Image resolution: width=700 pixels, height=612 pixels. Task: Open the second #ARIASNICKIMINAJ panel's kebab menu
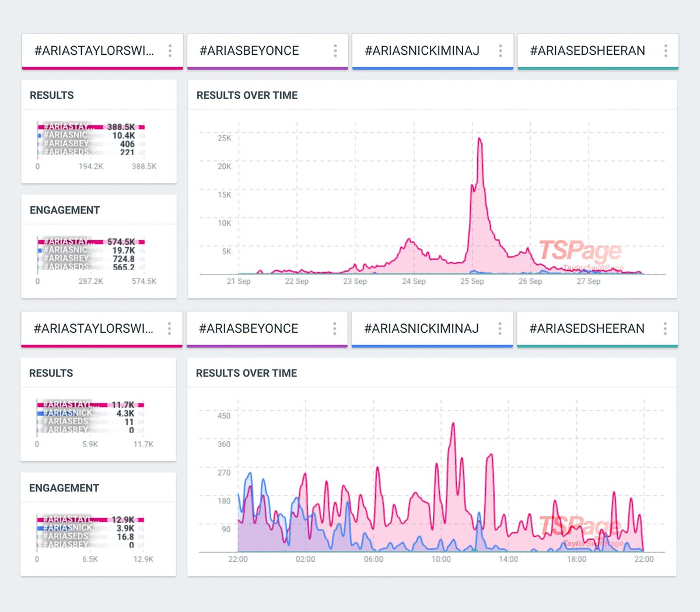coord(499,329)
